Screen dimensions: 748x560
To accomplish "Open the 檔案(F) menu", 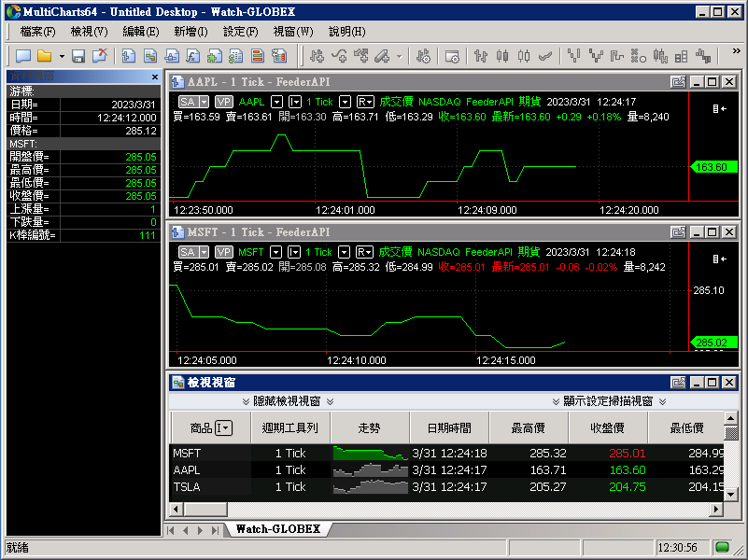I will pyautogui.click(x=37, y=32).
